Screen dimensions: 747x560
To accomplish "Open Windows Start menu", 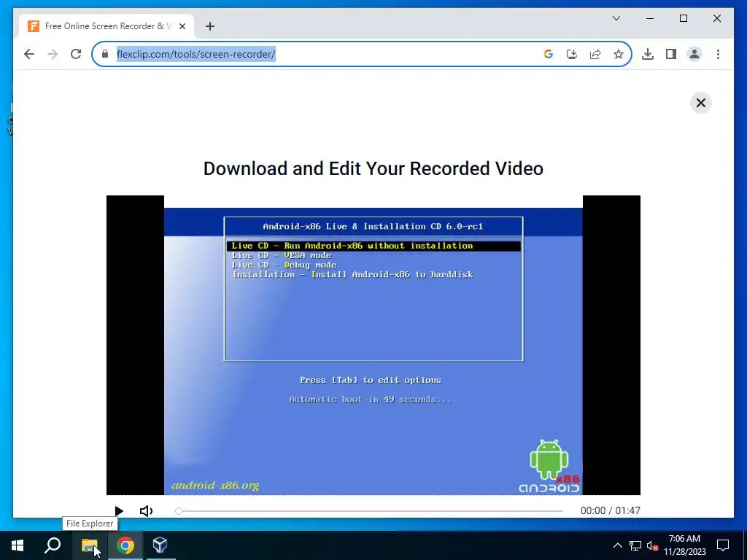I will (18, 545).
